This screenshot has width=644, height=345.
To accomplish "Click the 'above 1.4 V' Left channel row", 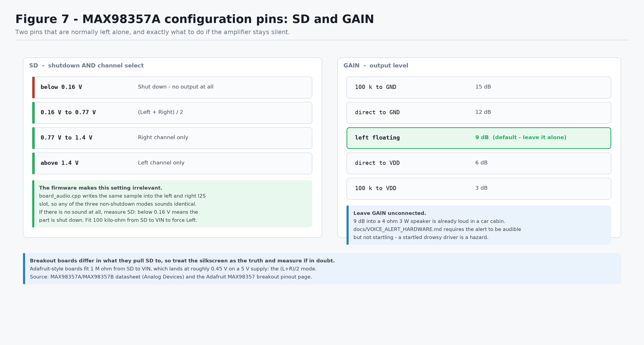I will coord(172,163).
